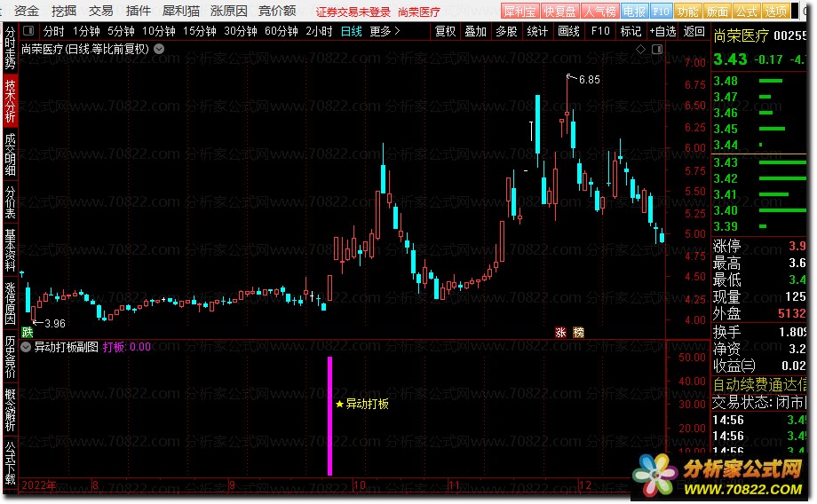Click the orange 版面 button

pos(717,11)
